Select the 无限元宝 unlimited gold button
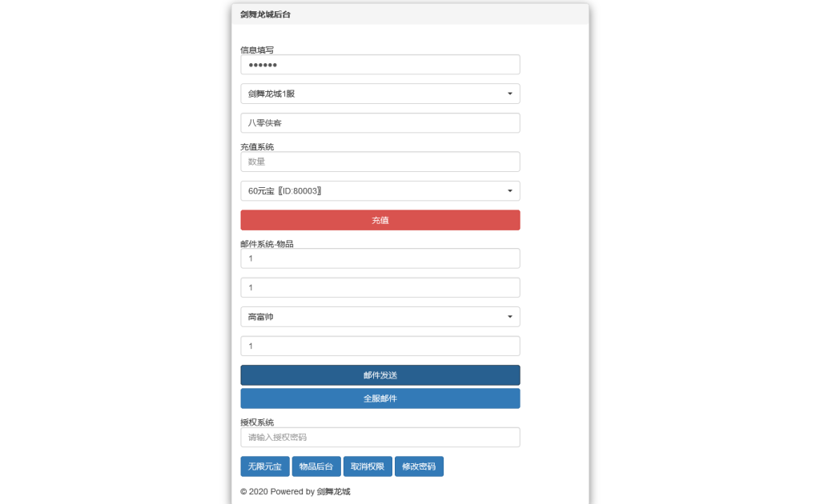 tap(264, 466)
